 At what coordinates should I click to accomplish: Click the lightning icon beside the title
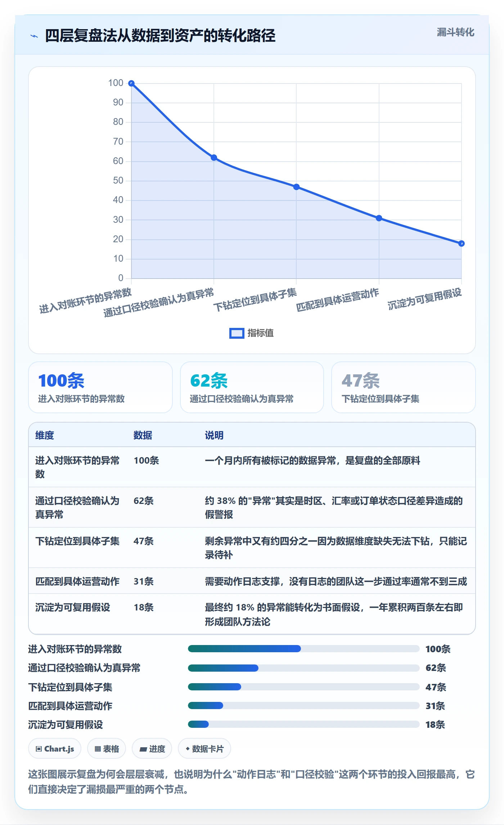[34, 36]
